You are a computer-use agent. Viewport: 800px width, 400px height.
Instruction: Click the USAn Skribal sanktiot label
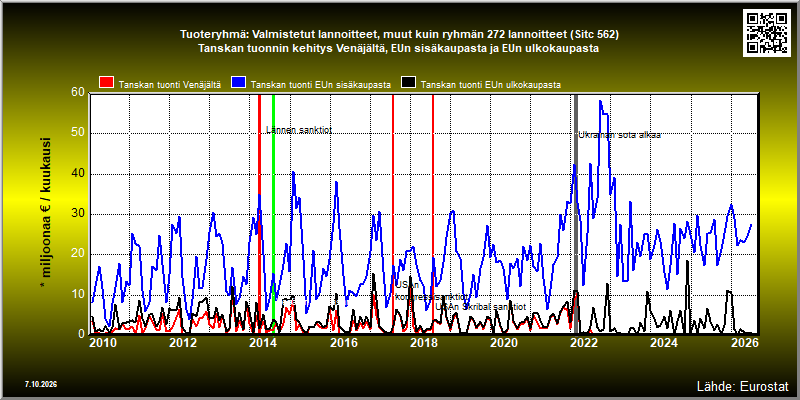tap(480, 307)
